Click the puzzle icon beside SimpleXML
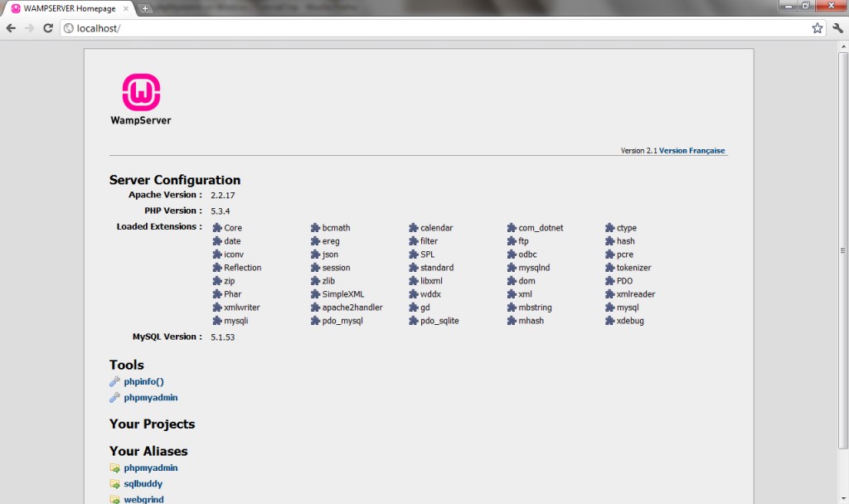This screenshot has width=849, height=504. pyautogui.click(x=315, y=294)
